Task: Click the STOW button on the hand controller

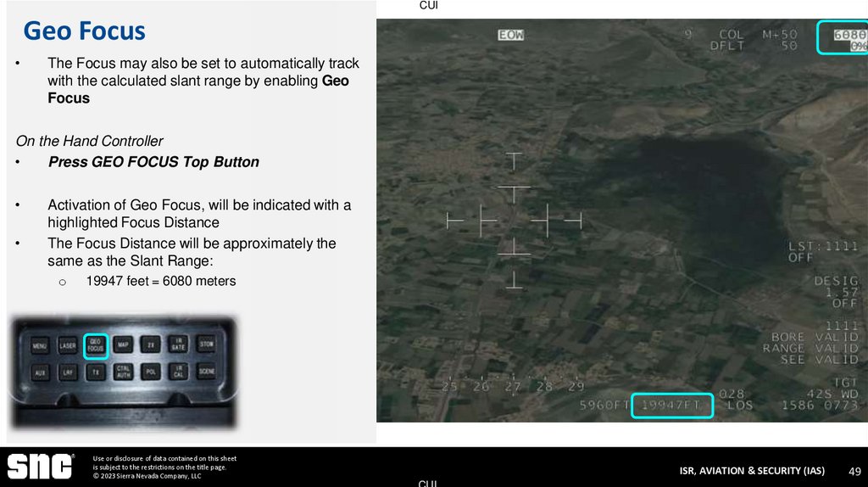Action: tap(207, 344)
